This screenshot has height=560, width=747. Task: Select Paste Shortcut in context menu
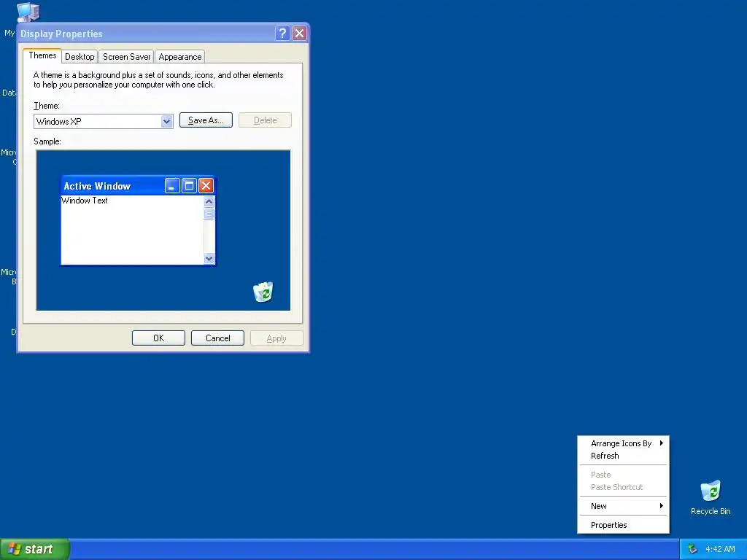click(623, 487)
